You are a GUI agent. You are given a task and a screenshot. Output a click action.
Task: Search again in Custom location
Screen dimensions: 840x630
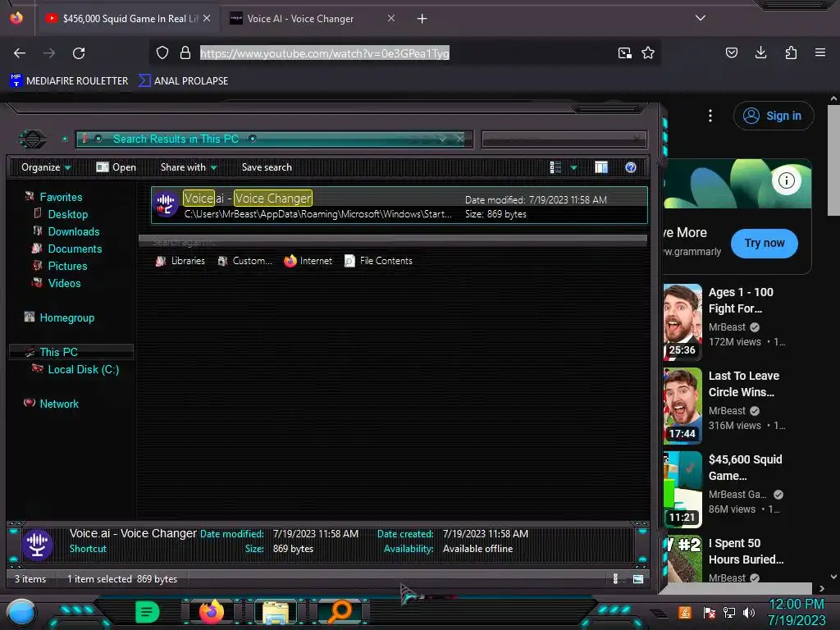pyautogui.click(x=245, y=261)
